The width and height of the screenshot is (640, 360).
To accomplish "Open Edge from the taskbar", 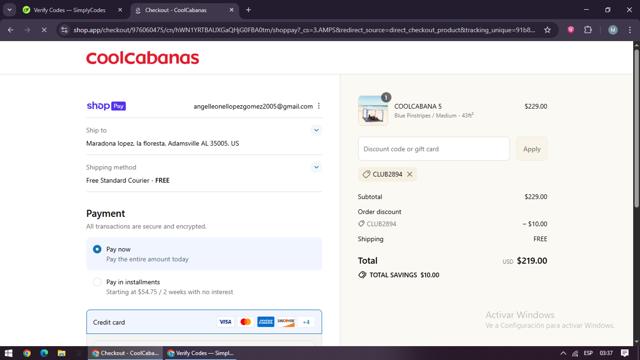I will (x=44, y=353).
